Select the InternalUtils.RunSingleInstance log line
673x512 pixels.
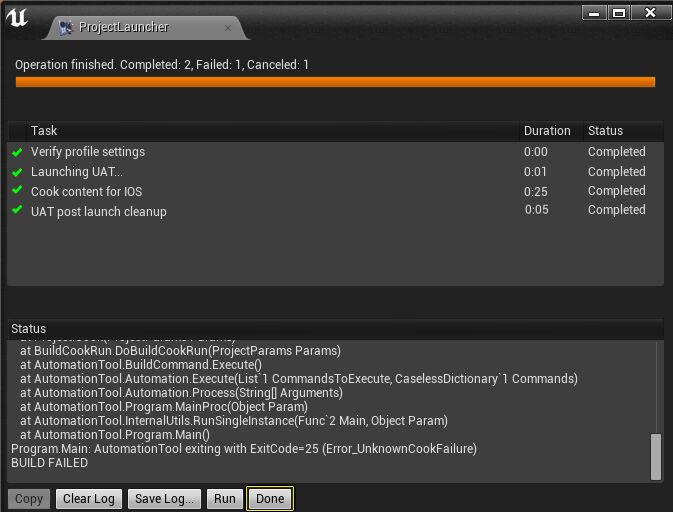click(x=234, y=421)
